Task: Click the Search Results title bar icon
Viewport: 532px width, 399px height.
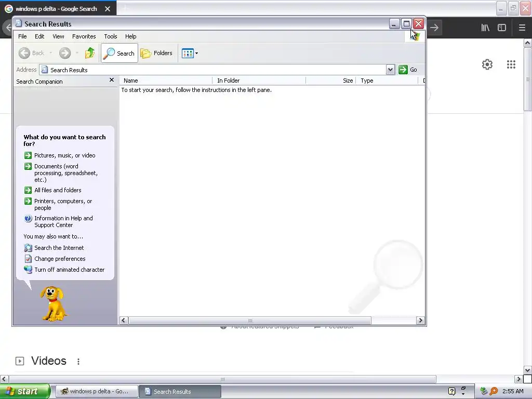Action: click(19, 23)
